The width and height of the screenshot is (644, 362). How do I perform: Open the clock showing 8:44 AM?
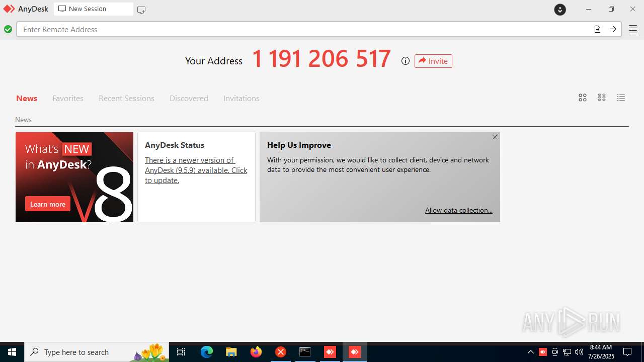[x=601, y=352]
